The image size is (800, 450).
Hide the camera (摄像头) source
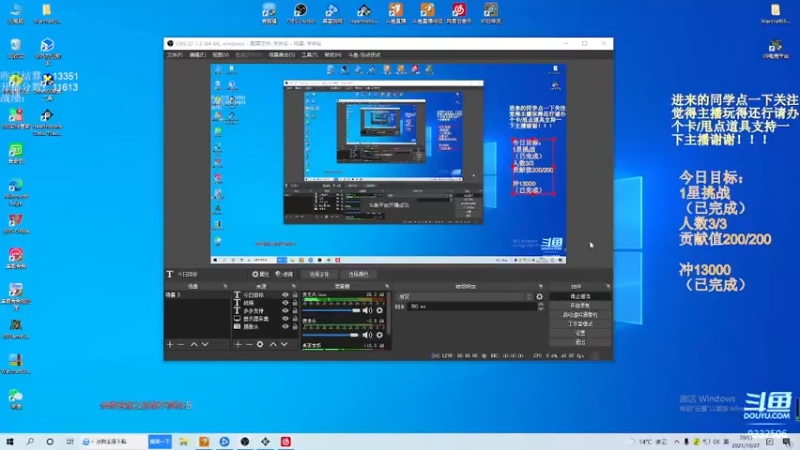point(285,327)
